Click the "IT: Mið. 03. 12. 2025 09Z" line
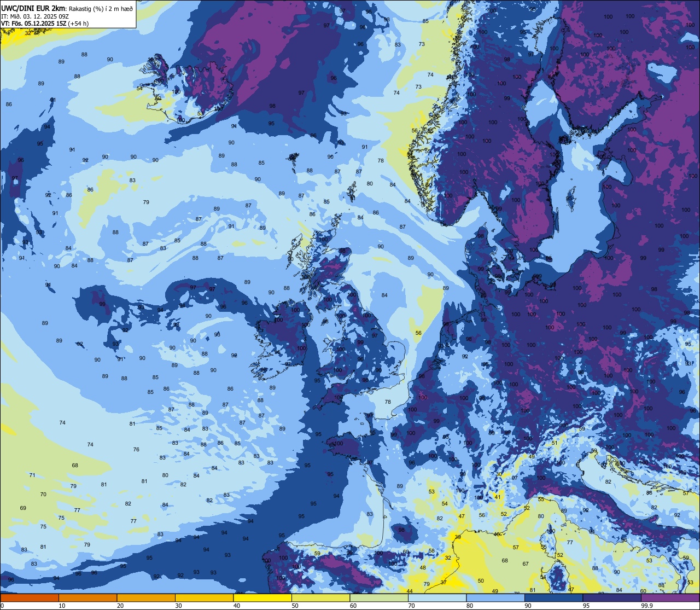This screenshot has height=610, width=700. (x=34, y=16)
